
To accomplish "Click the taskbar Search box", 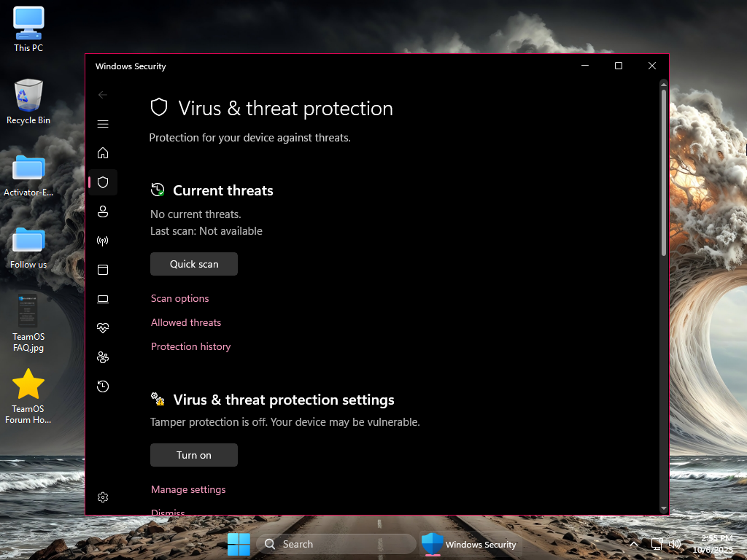I will (x=336, y=544).
